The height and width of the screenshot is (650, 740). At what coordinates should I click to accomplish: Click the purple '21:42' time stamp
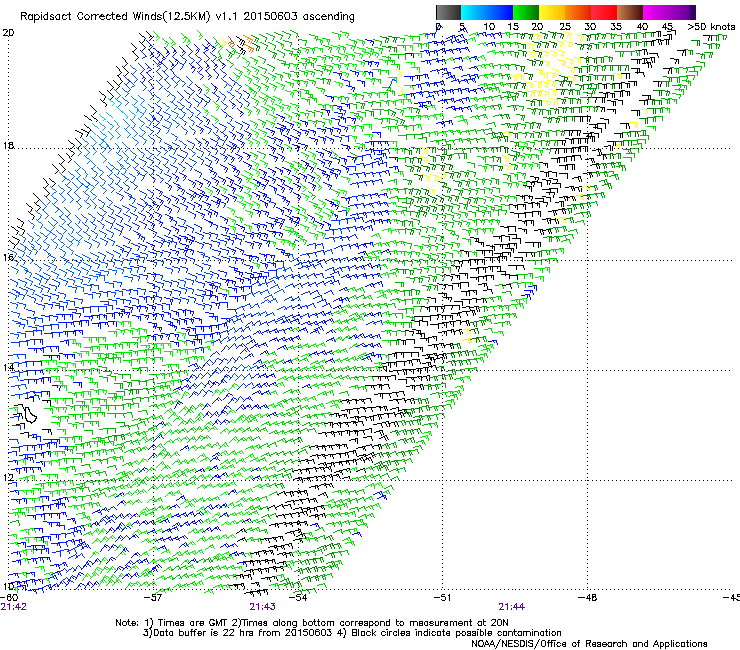click(13, 607)
